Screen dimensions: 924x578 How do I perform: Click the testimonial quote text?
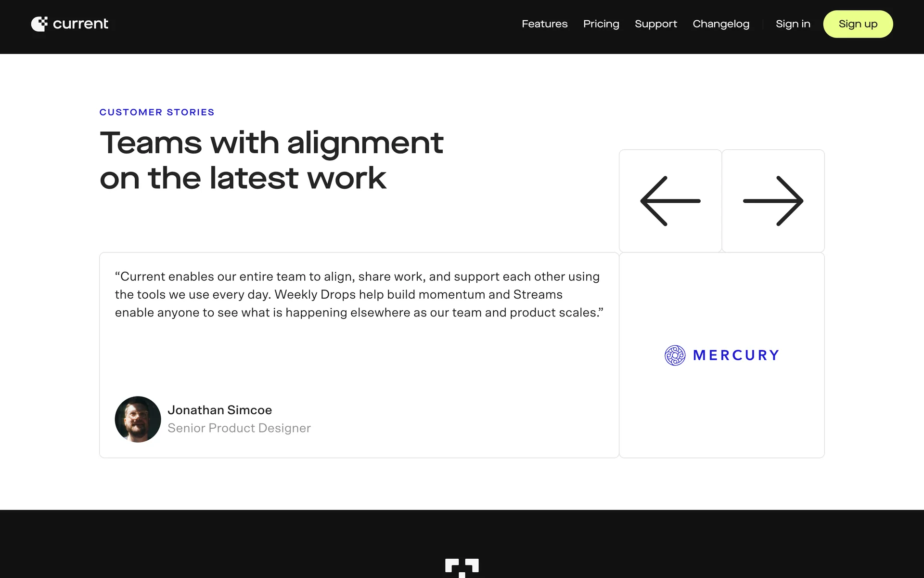[x=359, y=294]
